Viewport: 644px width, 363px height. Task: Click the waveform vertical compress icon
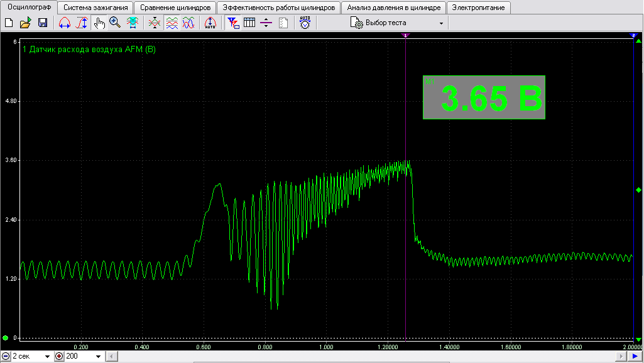click(155, 23)
